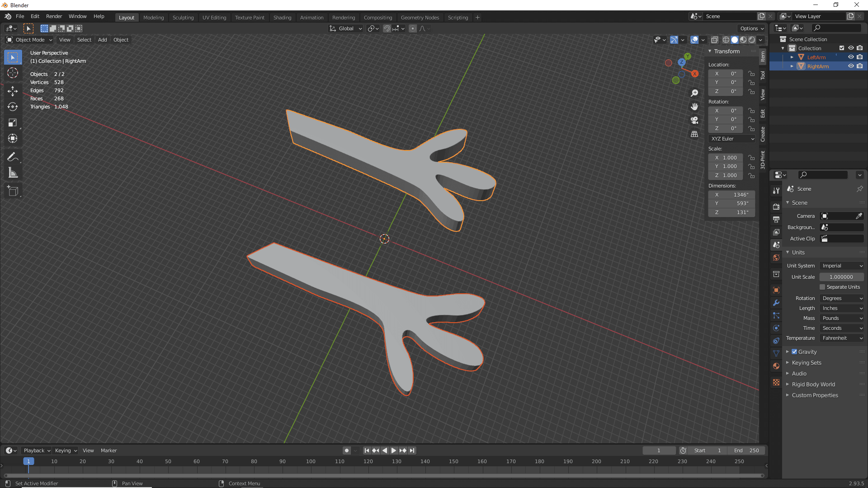The width and height of the screenshot is (868, 488).
Task: Select the Transform tool icon
Action: click(x=13, y=138)
